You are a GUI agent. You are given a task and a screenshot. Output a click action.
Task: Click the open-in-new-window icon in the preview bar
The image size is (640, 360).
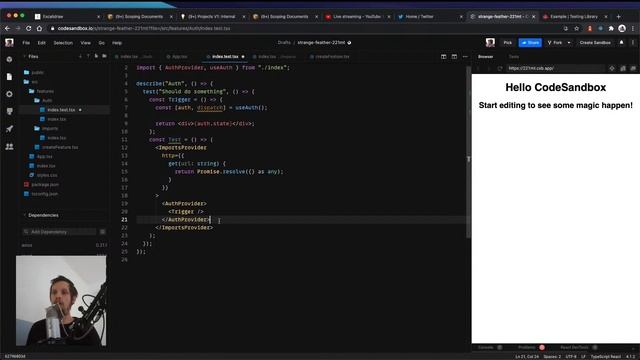coord(633,68)
